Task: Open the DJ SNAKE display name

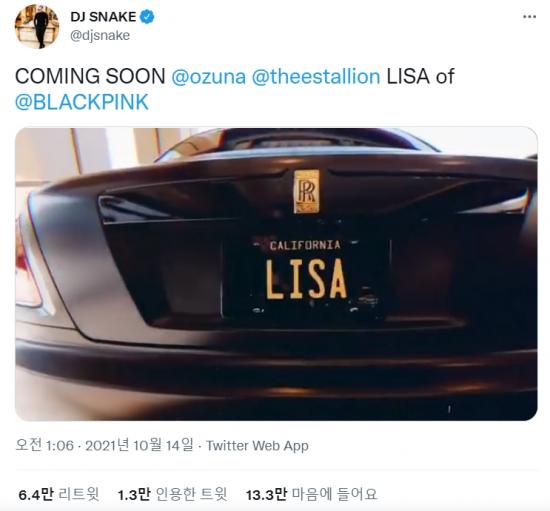Action: [103, 16]
